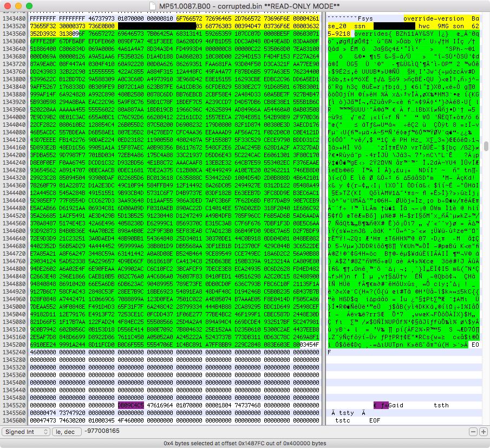Click hex cell 03736F6E
Viewport: 490px width, 448px height.
[x=277, y=26]
